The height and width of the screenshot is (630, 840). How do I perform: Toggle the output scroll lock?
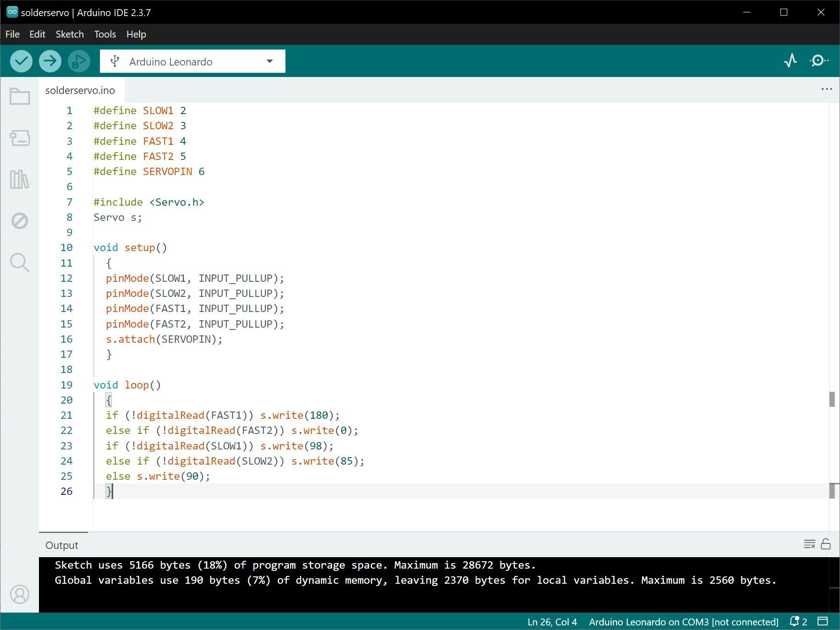click(826, 544)
